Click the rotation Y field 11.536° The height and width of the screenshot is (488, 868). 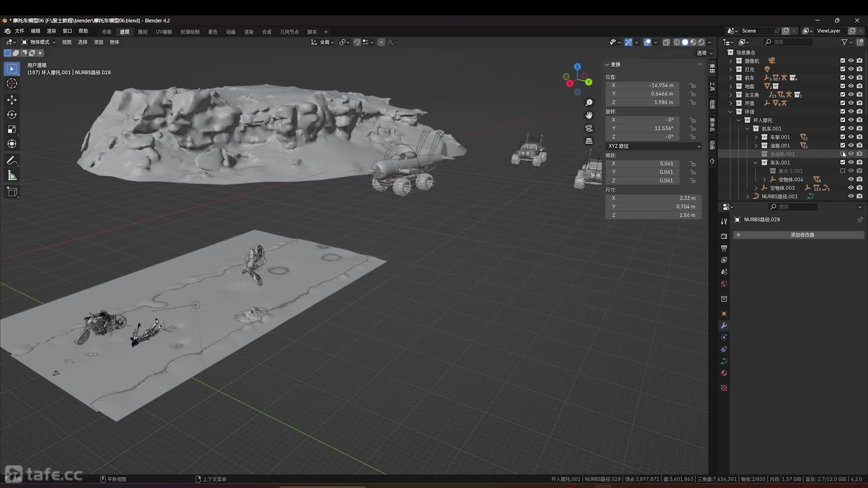point(642,128)
